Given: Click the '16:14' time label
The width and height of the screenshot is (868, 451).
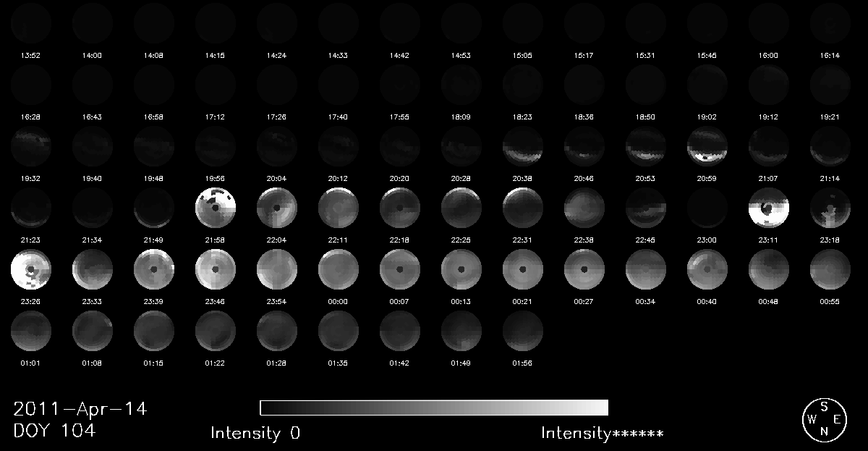Looking at the screenshot, I should (x=830, y=54).
